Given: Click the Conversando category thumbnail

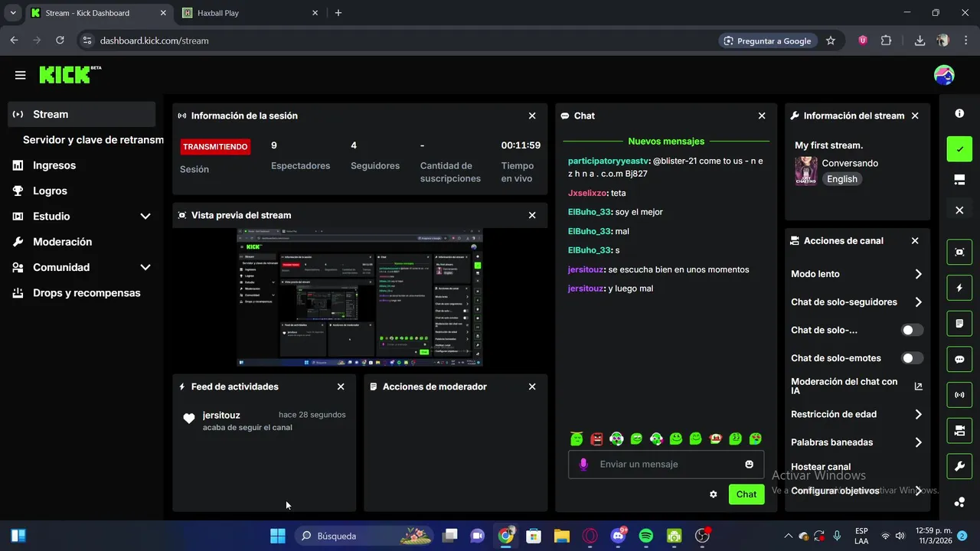Looking at the screenshot, I should click(x=805, y=171).
